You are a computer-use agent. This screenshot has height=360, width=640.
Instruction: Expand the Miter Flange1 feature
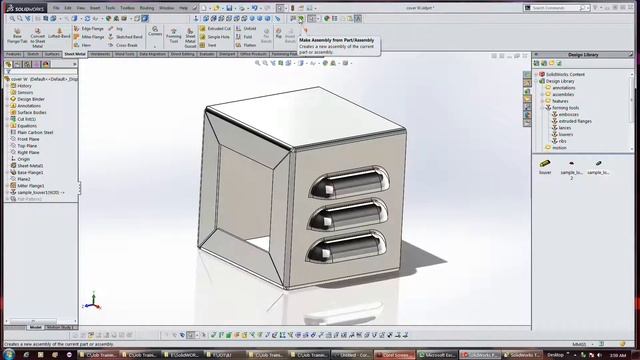pos(8,186)
